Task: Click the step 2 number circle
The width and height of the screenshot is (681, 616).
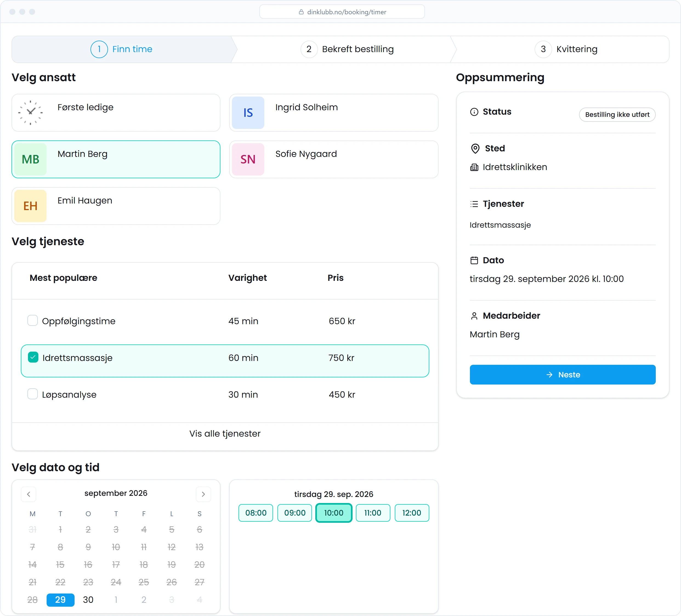Action: coord(309,49)
